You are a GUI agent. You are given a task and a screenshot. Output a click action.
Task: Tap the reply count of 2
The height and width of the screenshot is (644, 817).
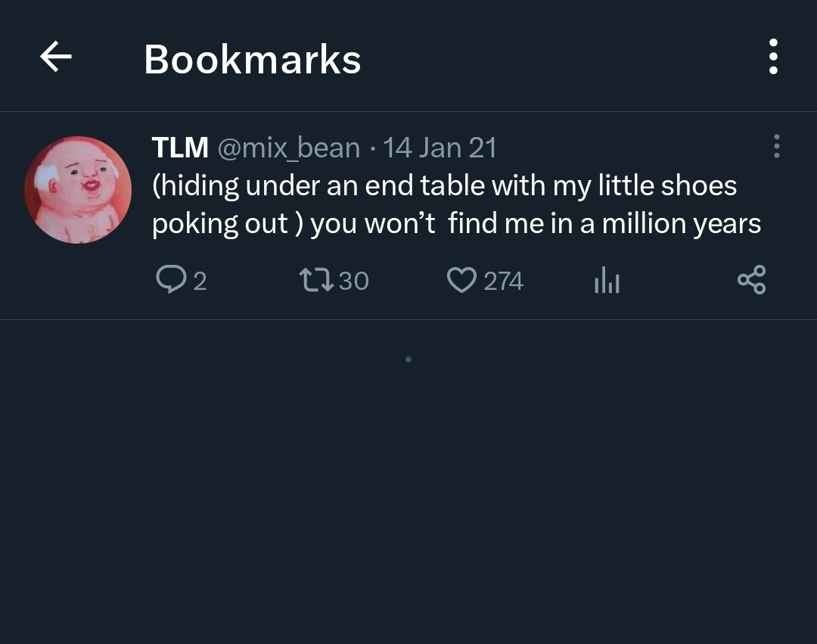point(200,282)
